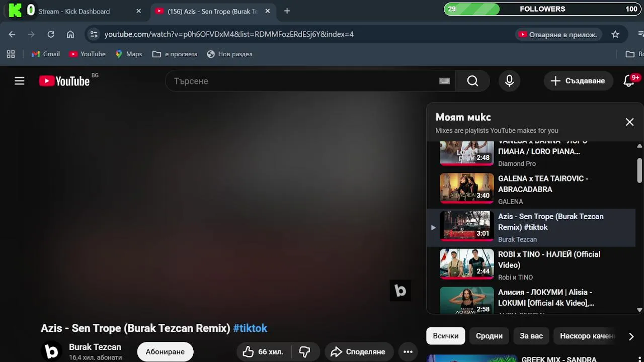Click the playlist scrollbar up arrow
Image resolution: width=644 pixels, height=362 pixels.
[639, 146]
